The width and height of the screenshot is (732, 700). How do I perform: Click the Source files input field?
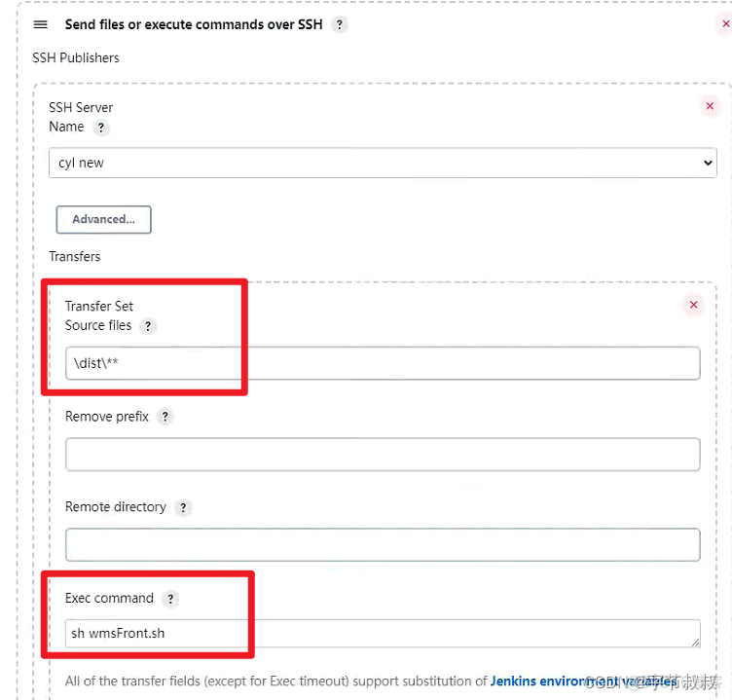[383, 363]
